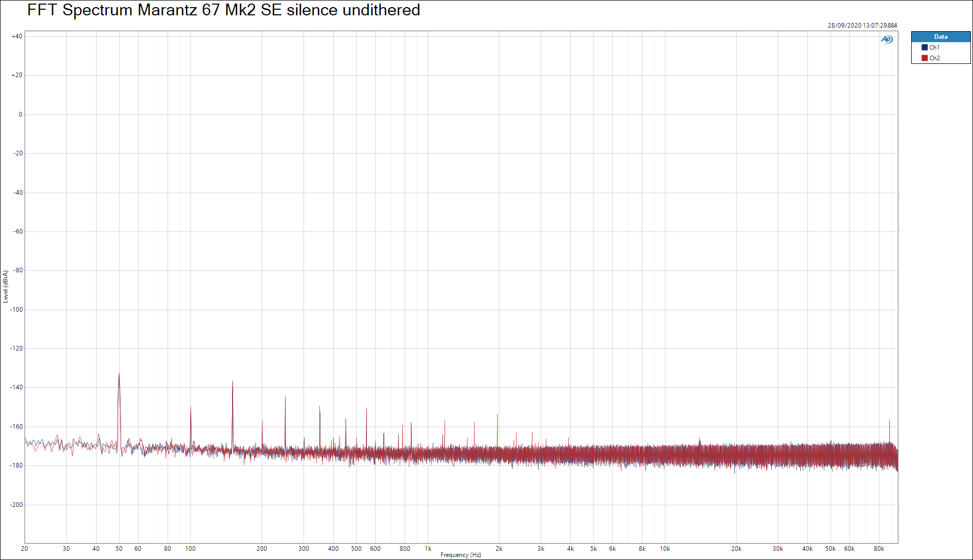
Task: Click the Frequency (Hz) horizontal axis label
Action: pos(460,555)
